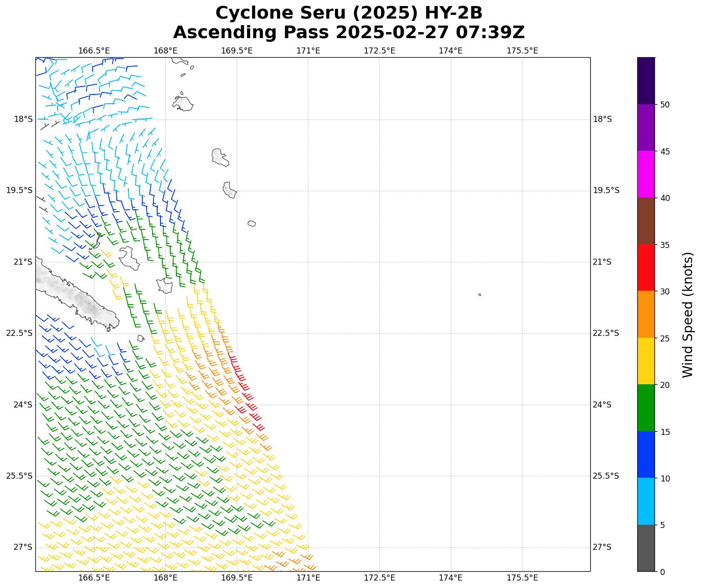Select the orange 25-30 knot colorbar band
Screen dimensions: 701x588
coord(646,314)
